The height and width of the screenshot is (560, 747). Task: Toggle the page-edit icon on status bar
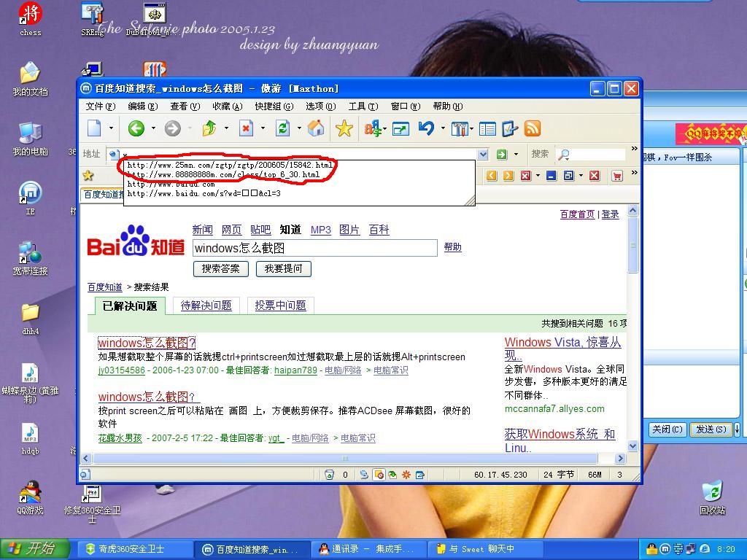(x=419, y=474)
